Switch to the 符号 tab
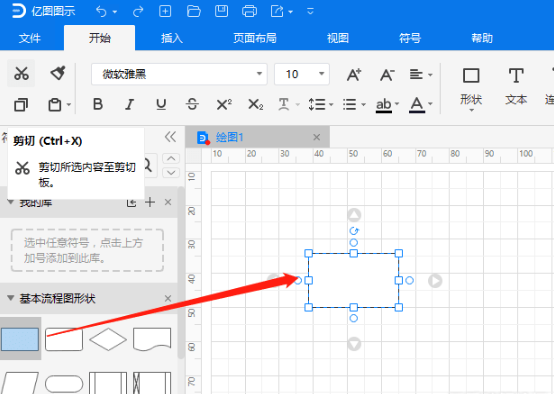 (410, 38)
